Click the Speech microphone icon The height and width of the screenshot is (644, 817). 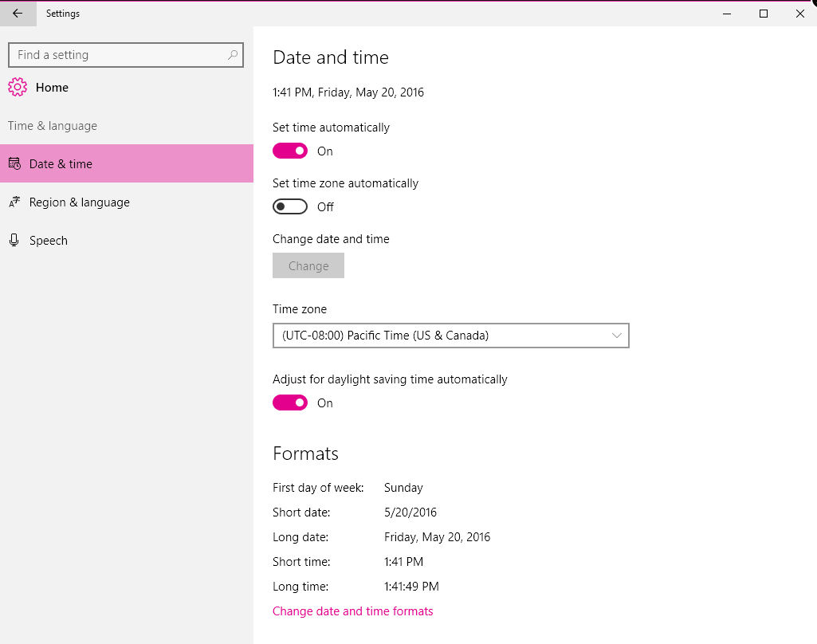pos(14,240)
